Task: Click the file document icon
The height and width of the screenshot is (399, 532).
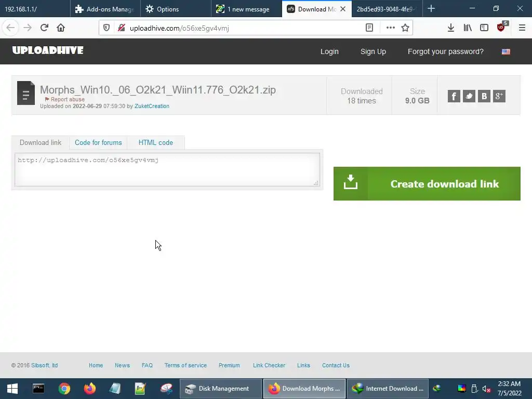Action: 26,93
